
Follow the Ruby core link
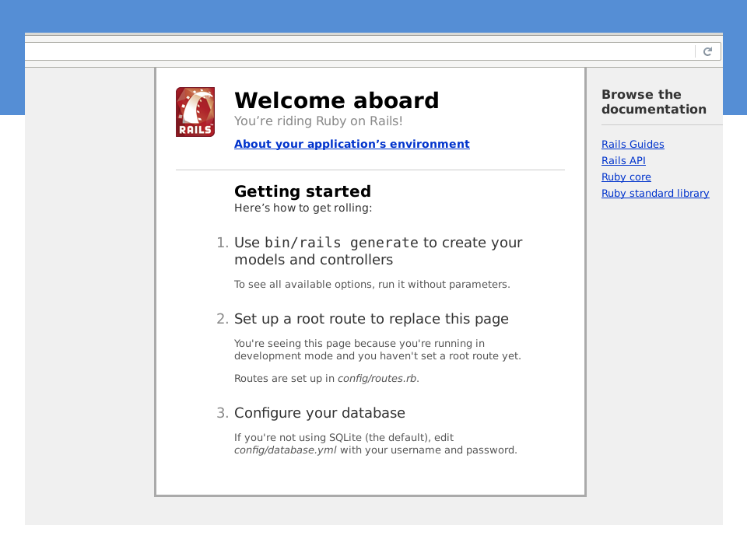pos(626,177)
